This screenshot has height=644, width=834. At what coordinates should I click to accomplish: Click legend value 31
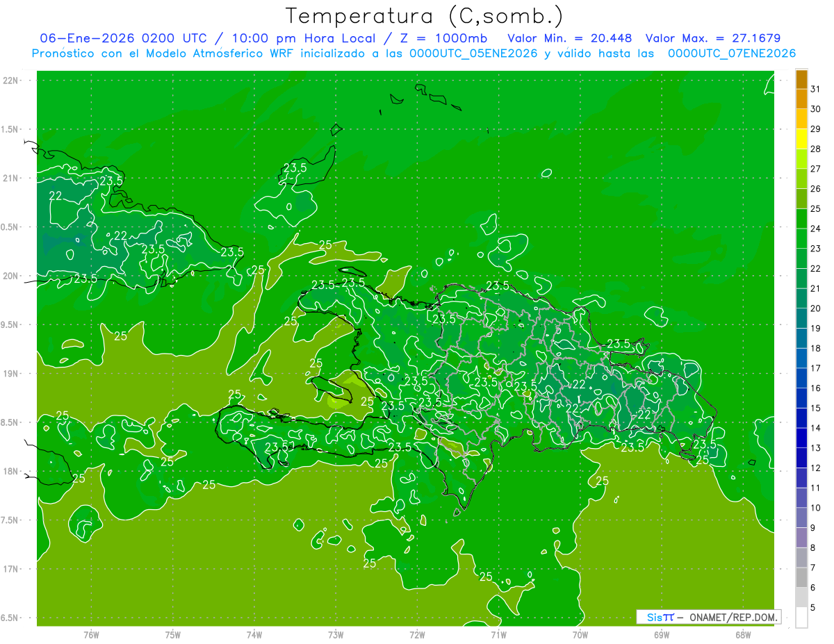click(x=815, y=89)
